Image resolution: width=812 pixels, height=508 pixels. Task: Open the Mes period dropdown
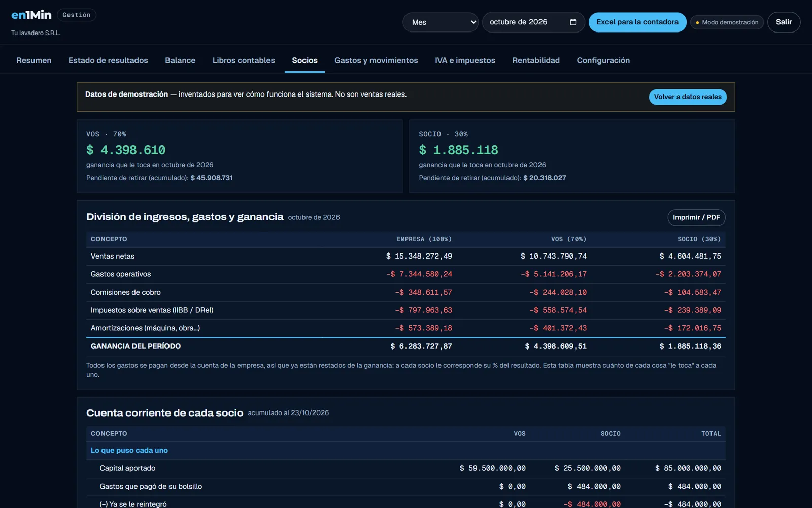click(441, 22)
